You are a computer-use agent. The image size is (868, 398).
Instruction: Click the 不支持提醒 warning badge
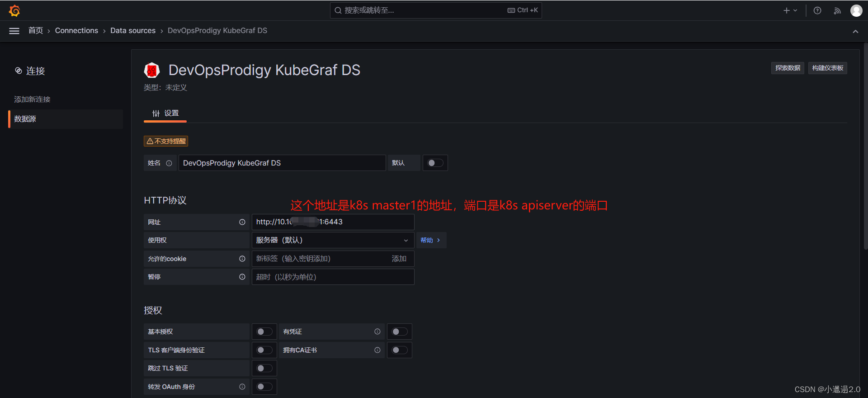[x=166, y=141]
